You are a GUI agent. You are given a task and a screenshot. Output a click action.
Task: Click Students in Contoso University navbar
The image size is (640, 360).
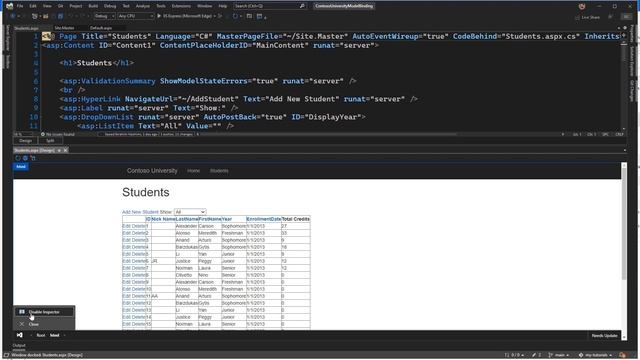pyautogui.click(x=219, y=171)
